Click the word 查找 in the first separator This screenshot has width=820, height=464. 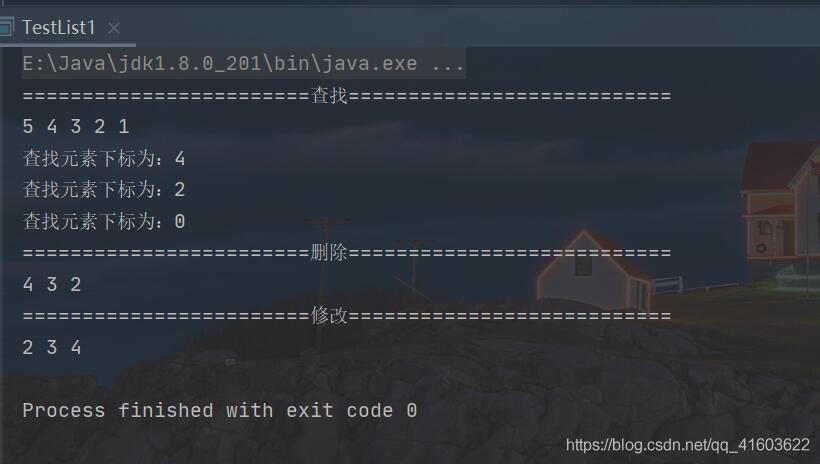(x=329, y=96)
